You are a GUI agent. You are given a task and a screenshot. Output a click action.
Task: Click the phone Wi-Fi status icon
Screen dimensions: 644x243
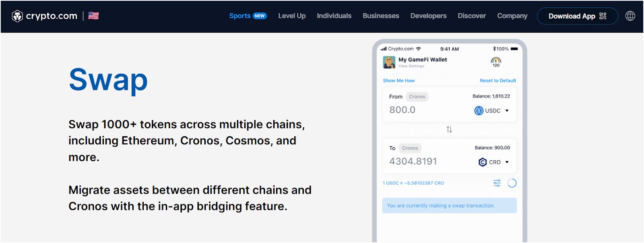click(419, 49)
